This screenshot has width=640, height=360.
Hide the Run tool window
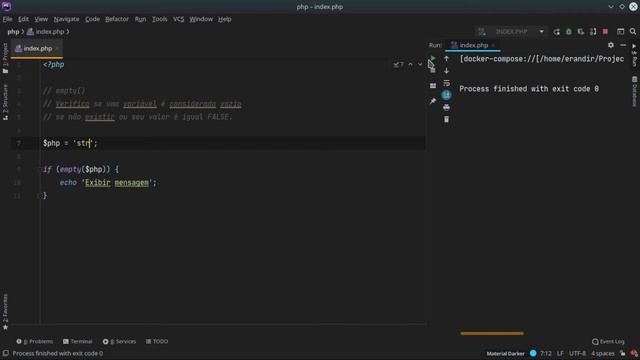pos(622,45)
